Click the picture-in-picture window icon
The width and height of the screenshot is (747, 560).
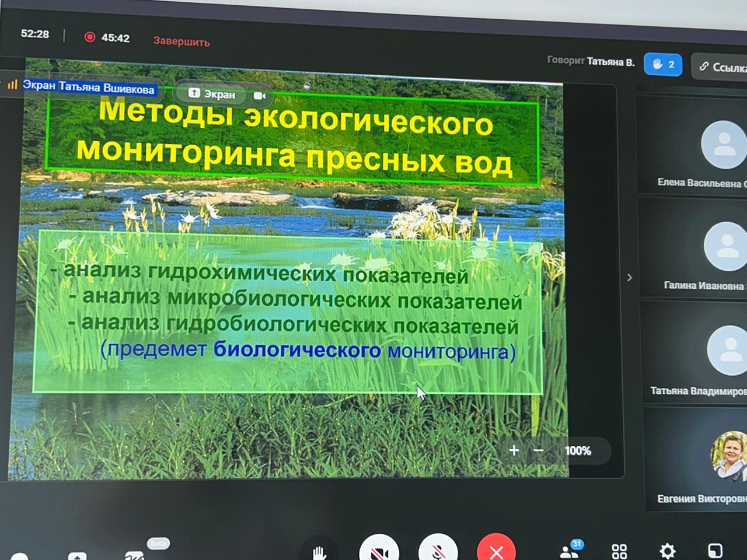click(715, 550)
